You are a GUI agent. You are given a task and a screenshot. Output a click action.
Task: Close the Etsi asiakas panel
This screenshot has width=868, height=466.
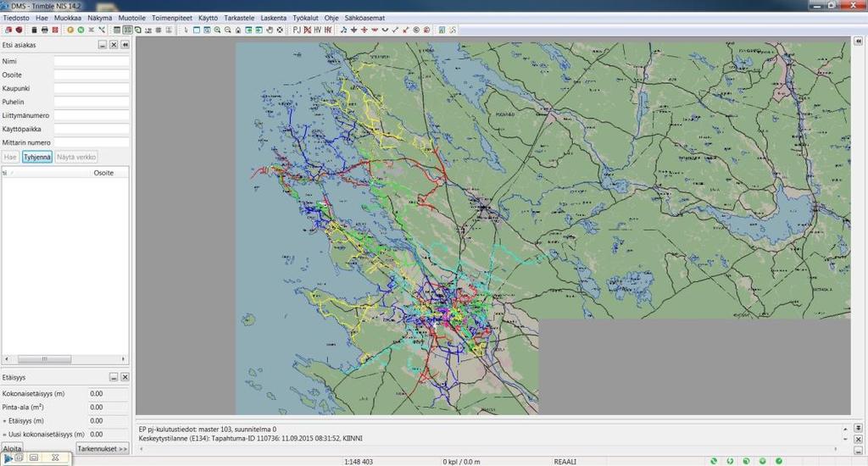(x=114, y=45)
